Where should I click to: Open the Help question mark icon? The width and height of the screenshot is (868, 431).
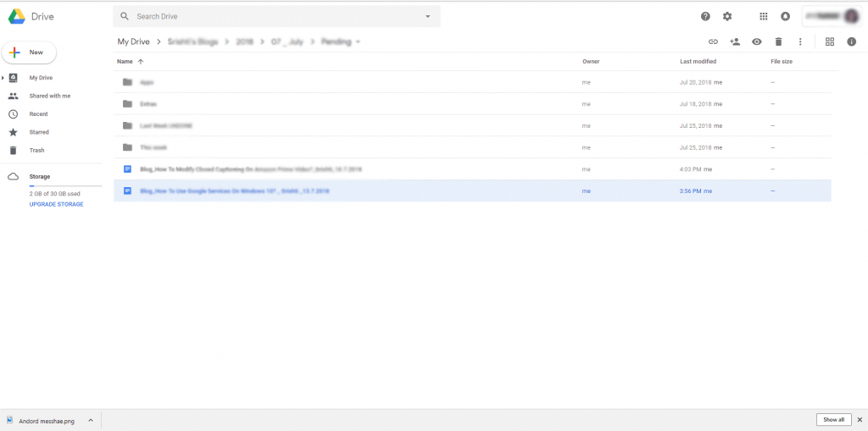click(705, 17)
